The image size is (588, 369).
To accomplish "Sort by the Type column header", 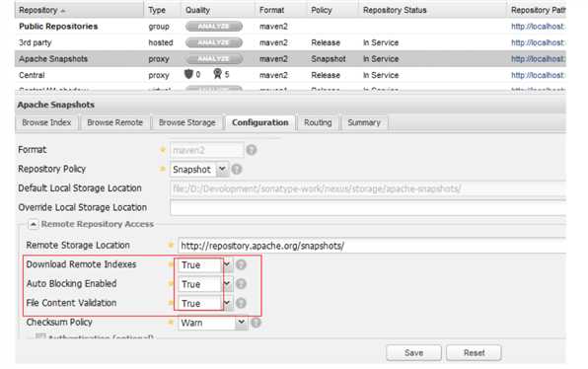I will point(162,10).
